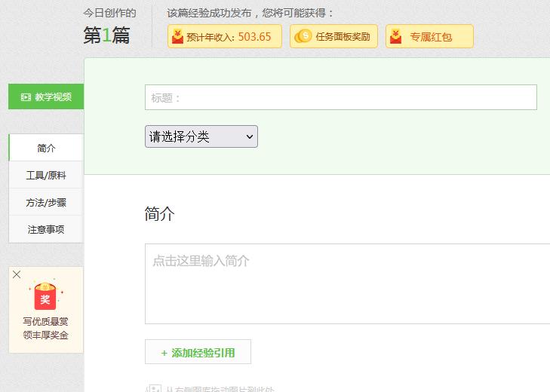The width and height of the screenshot is (550, 392).
Task: Click the 预计年收入 503.65 badge
Action: (x=225, y=36)
